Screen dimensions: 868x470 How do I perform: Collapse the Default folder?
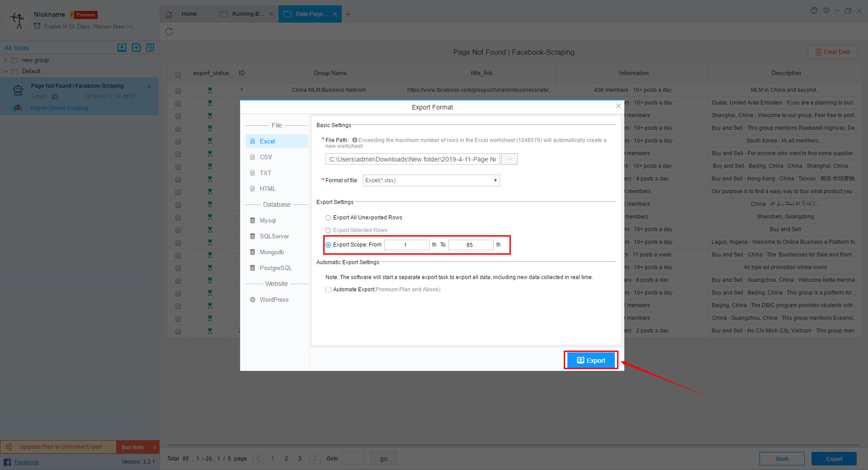pyautogui.click(x=5, y=71)
